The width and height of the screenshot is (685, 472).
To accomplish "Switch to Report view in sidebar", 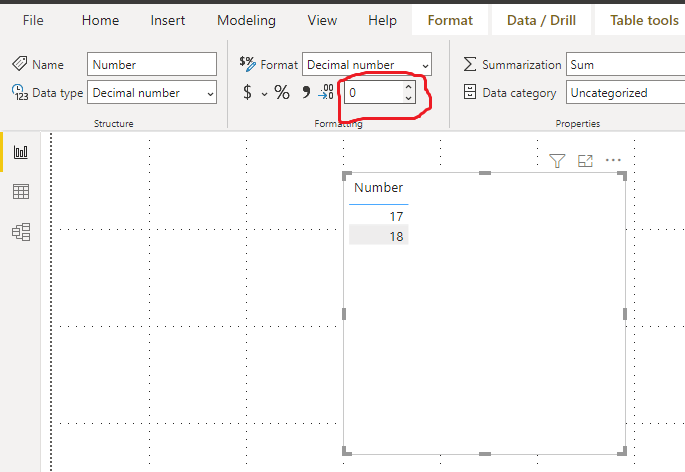I will point(21,152).
